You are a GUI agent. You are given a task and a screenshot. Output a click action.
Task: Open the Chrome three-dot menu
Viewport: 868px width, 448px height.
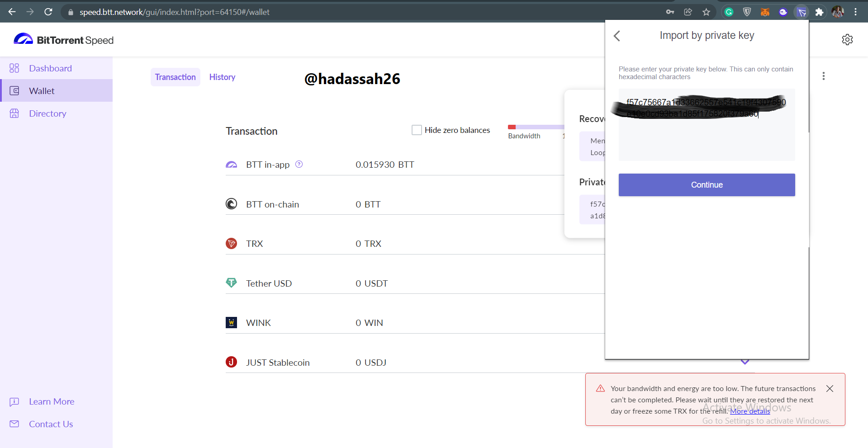tap(855, 12)
